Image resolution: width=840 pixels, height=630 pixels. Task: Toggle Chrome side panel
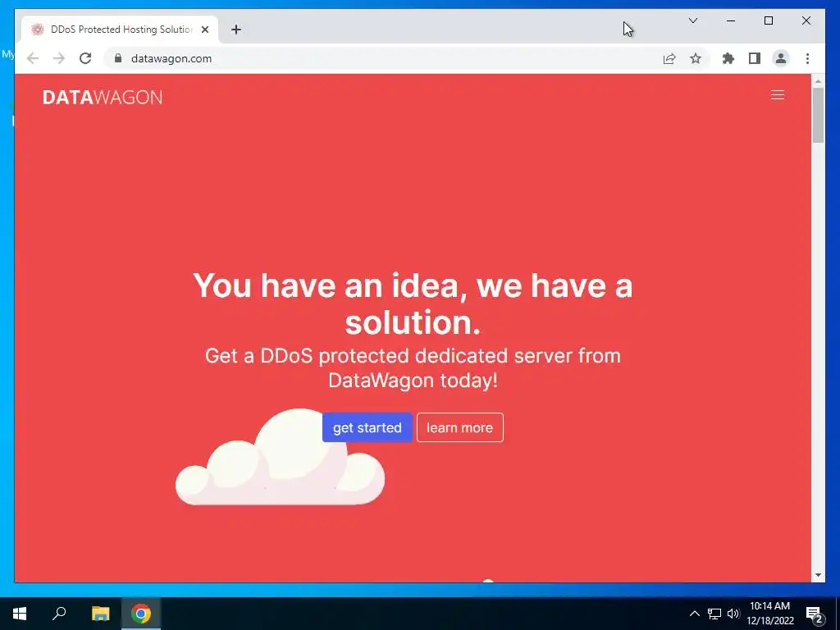coord(755,58)
